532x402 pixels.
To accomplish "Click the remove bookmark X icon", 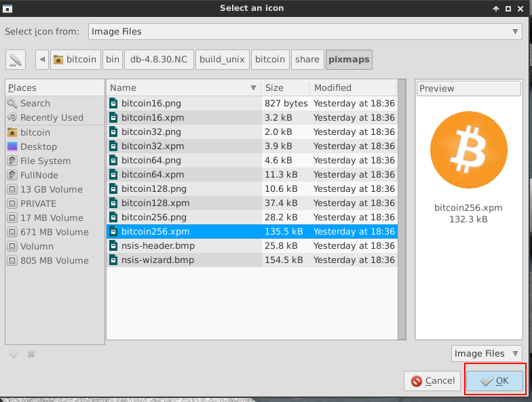I will [x=31, y=354].
